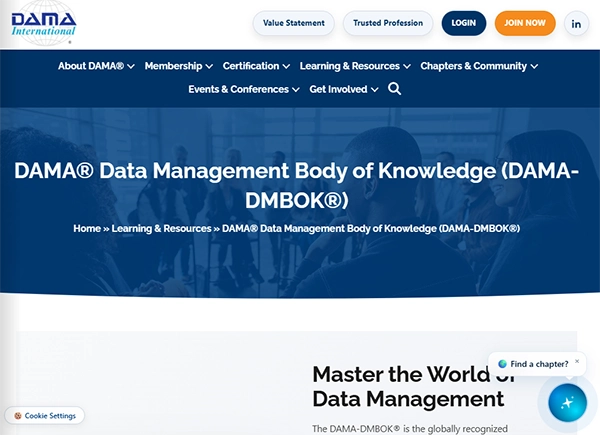Expand the About DAMA chevron
Image resolution: width=600 pixels, height=435 pixels.
click(x=131, y=67)
